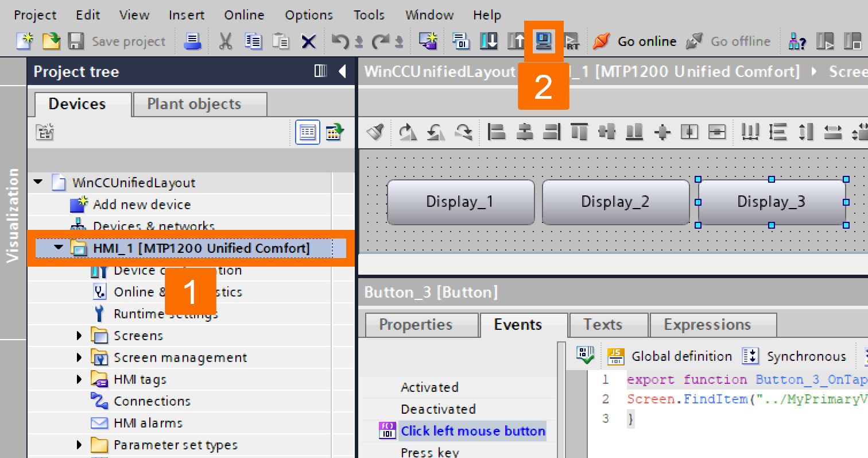Open the Undo history dropdown arrow
Viewport: 868px width, 458px height.
pyautogui.click(x=359, y=42)
